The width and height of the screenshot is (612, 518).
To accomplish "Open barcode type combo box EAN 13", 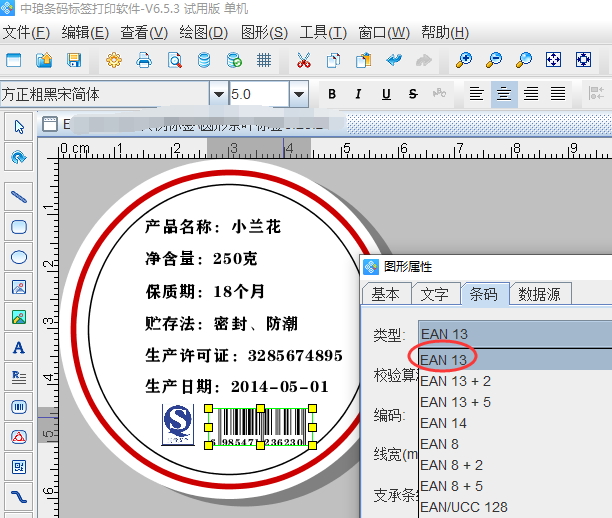I will (x=515, y=334).
